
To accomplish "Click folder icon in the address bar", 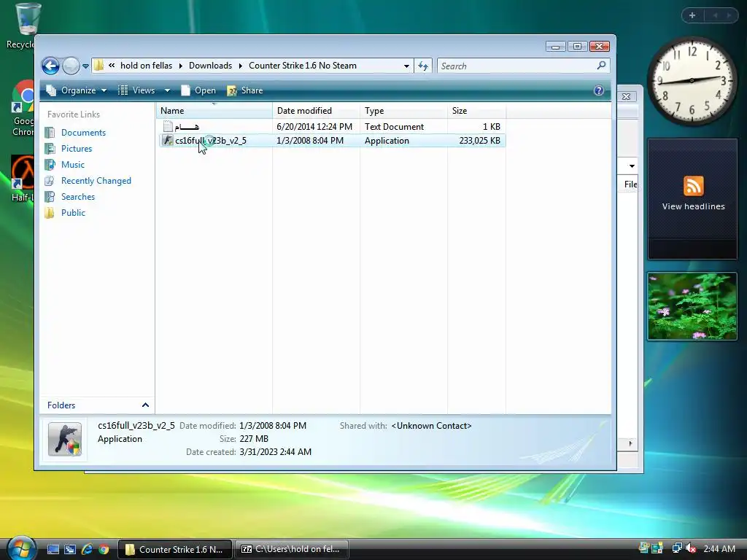I will [x=98, y=65].
